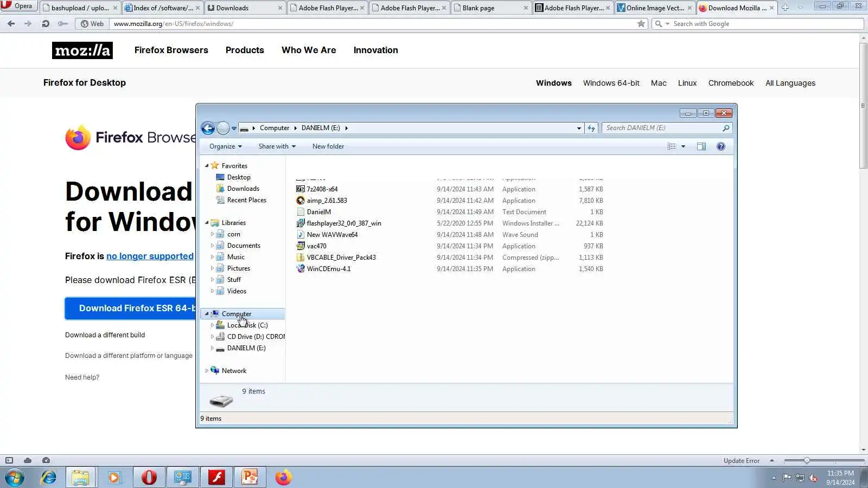Open the Share with dropdown
The height and width of the screenshot is (488, 868).
coord(277,146)
